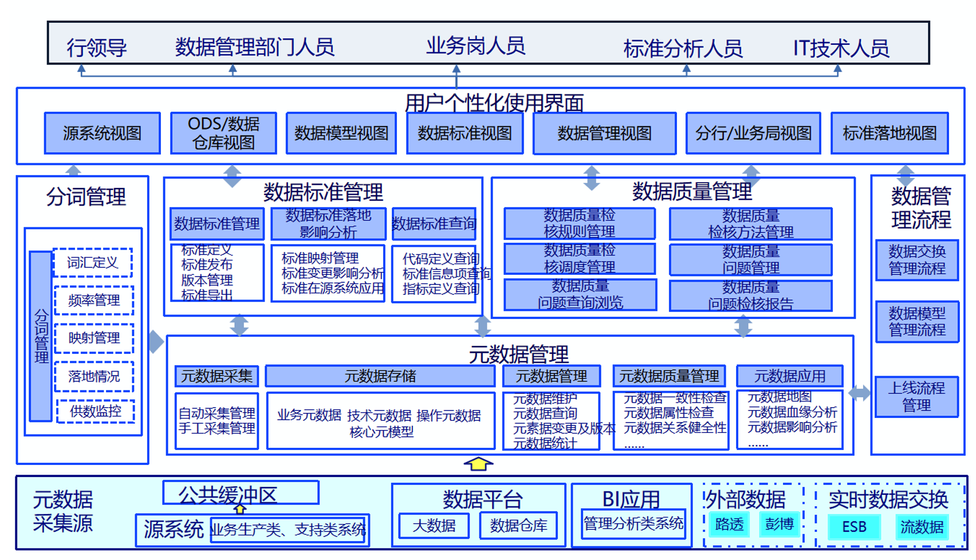
Task: Select the 元数据应用 header box
Action: point(789,376)
